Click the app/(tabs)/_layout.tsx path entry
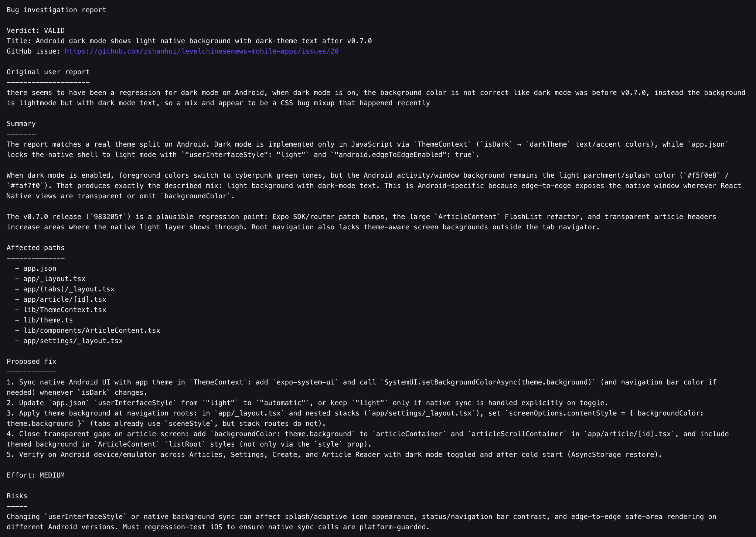 pos(69,289)
